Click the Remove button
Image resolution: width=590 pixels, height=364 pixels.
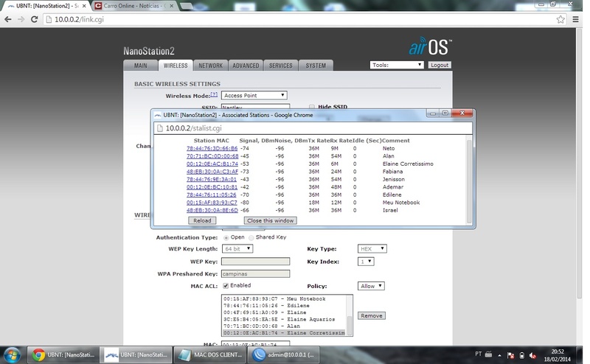(x=372, y=316)
